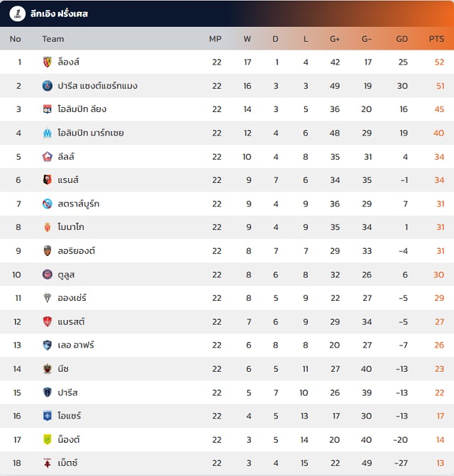This screenshot has width=454, height=476.
Task: Click the MP column header
Action: point(216,39)
